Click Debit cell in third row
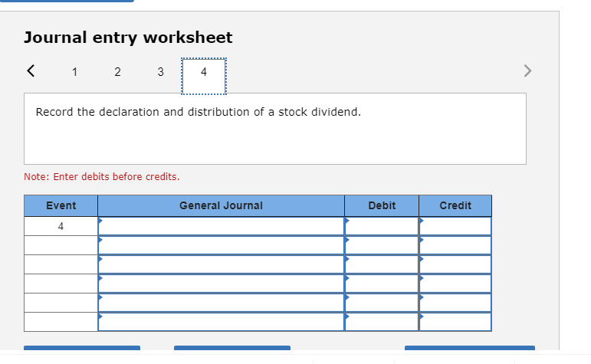Image resolution: width=591 pixels, height=364 pixels. 382,264
